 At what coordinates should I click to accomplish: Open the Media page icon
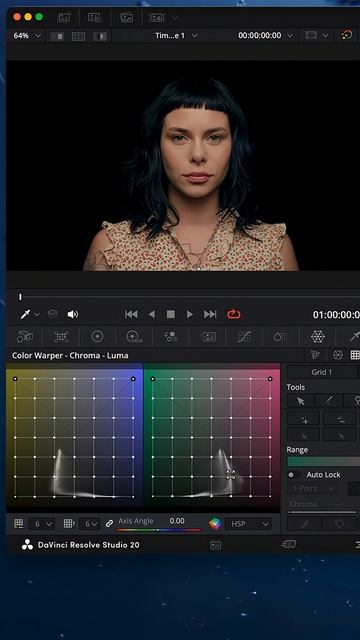click(x=216, y=545)
